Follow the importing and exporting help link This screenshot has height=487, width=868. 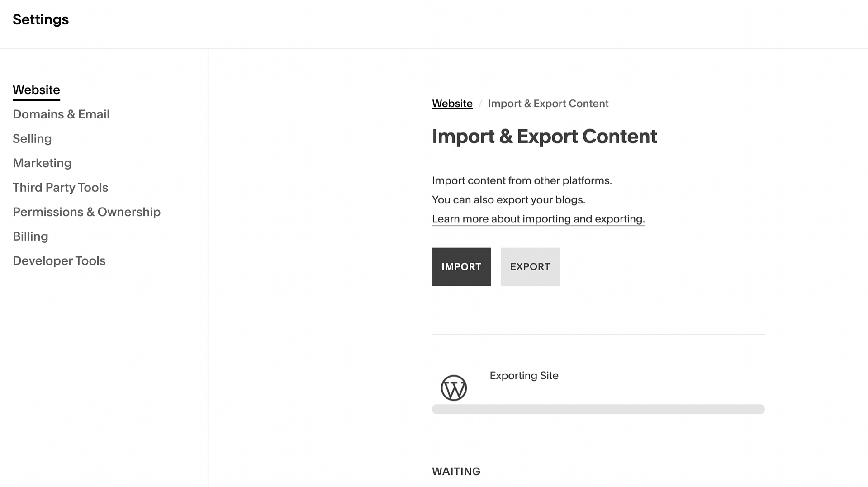pyautogui.click(x=538, y=219)
